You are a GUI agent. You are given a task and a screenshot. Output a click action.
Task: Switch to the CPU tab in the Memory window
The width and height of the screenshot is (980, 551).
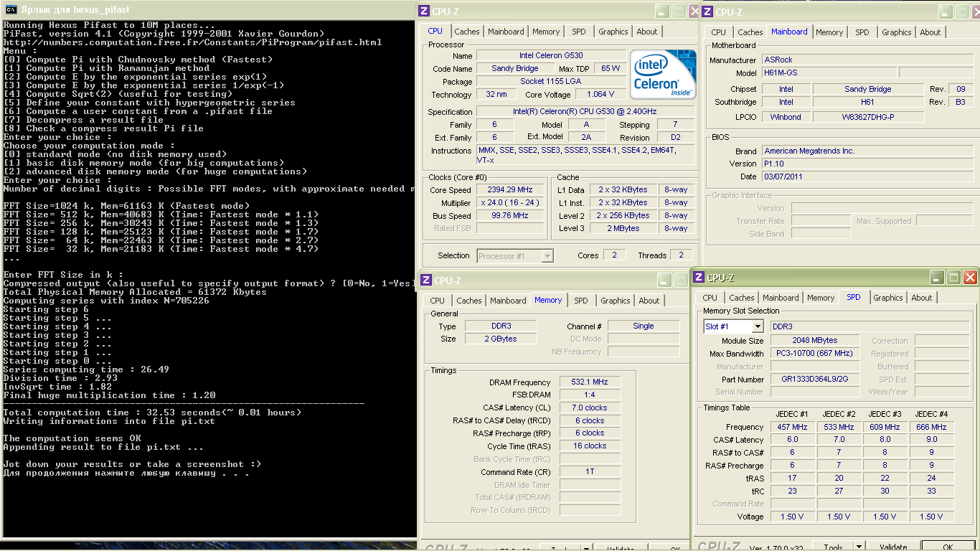tap(438, 301)
